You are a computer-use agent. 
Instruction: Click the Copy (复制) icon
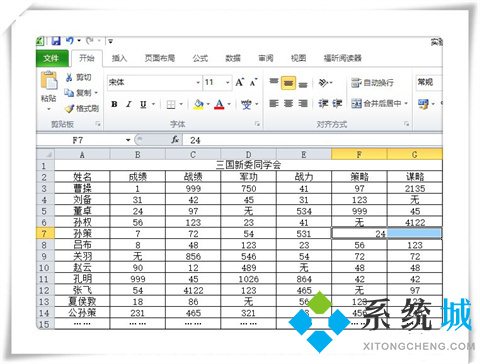(x=69, y=93)
